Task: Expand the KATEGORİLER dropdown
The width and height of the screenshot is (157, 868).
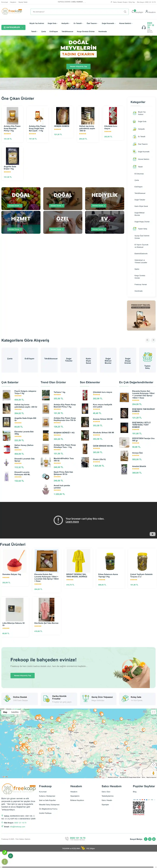Action: [x=13, y=27]
